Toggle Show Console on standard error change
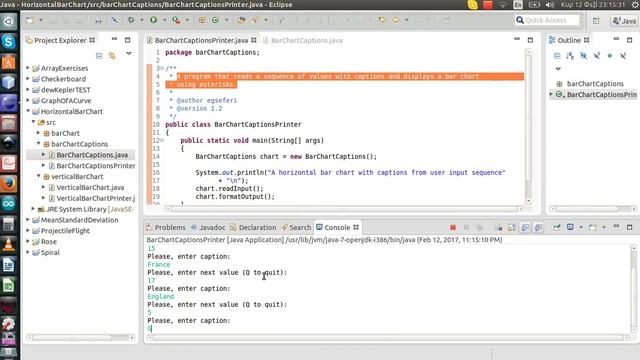 point(538,227)
